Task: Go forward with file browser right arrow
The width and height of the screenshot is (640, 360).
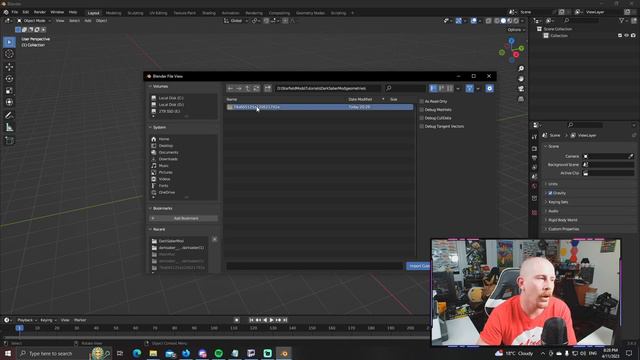Action: coord(239,88)
